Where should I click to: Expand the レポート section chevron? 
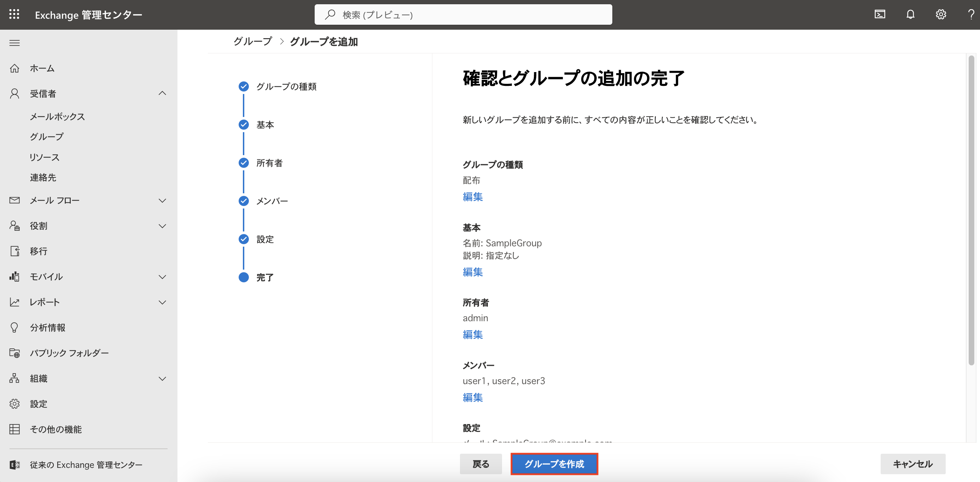[162, 302]
